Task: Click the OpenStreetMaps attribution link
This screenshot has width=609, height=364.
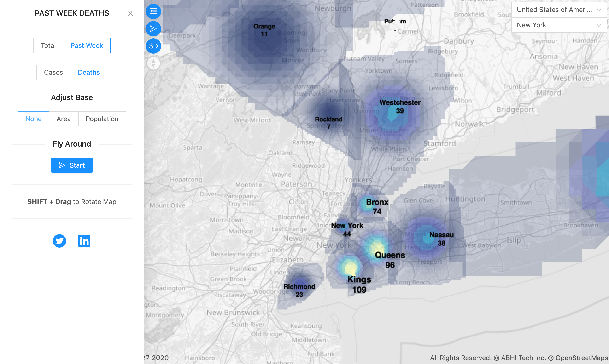Action: pos(579,358)
